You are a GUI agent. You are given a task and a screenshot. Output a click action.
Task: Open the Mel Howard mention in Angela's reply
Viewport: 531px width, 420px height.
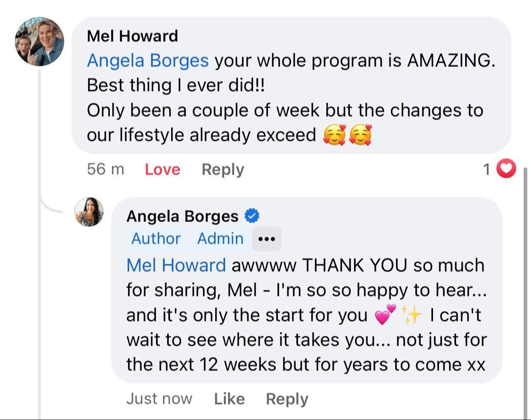(x=176, y=265)
